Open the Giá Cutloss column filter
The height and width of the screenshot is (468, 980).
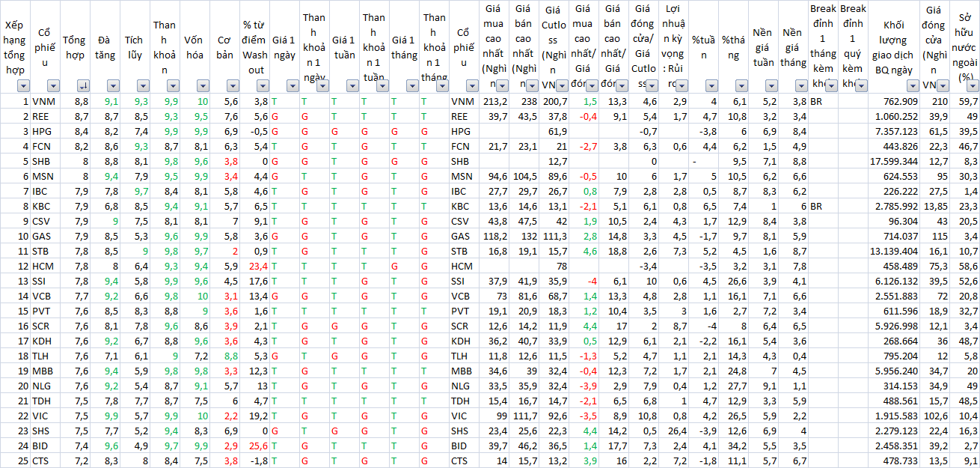562,86
